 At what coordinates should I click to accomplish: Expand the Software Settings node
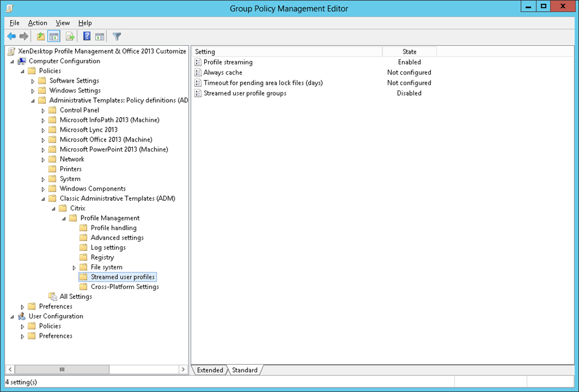[x=33, y=81]
